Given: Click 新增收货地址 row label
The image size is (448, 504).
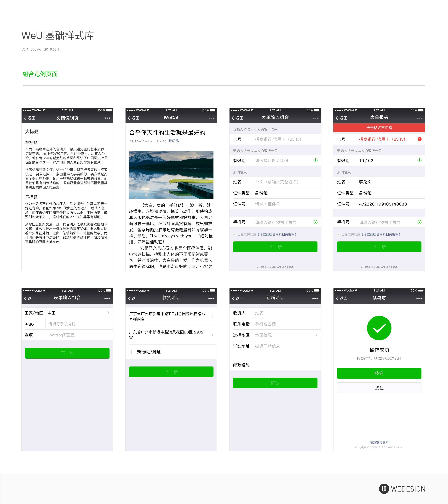Looking at the screenshot, I should pos(149,352).
